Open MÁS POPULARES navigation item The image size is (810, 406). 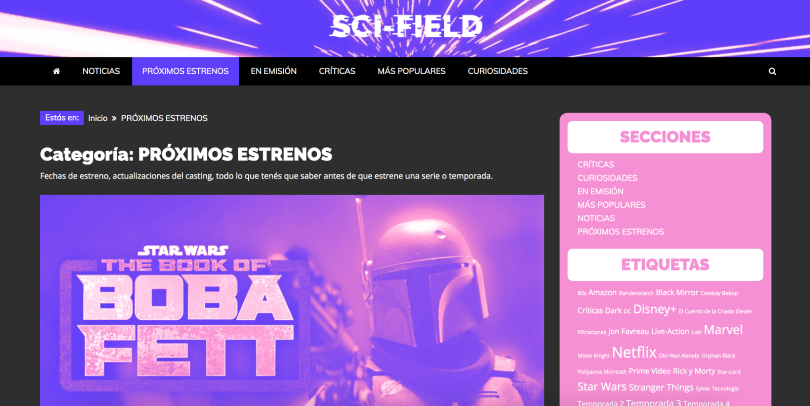[411, 71]
